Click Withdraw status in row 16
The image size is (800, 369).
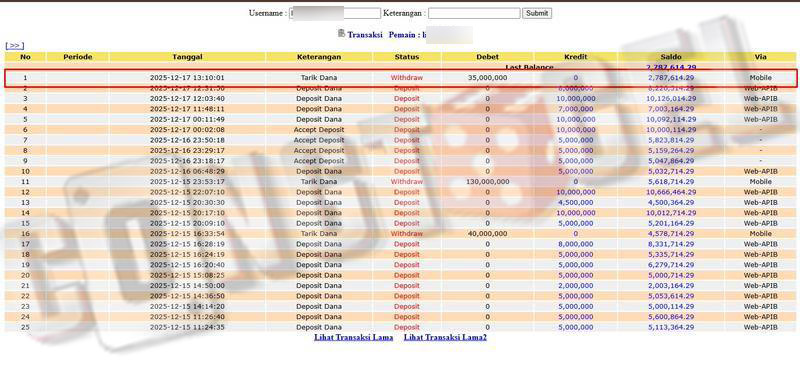click(x=407, y=234)
